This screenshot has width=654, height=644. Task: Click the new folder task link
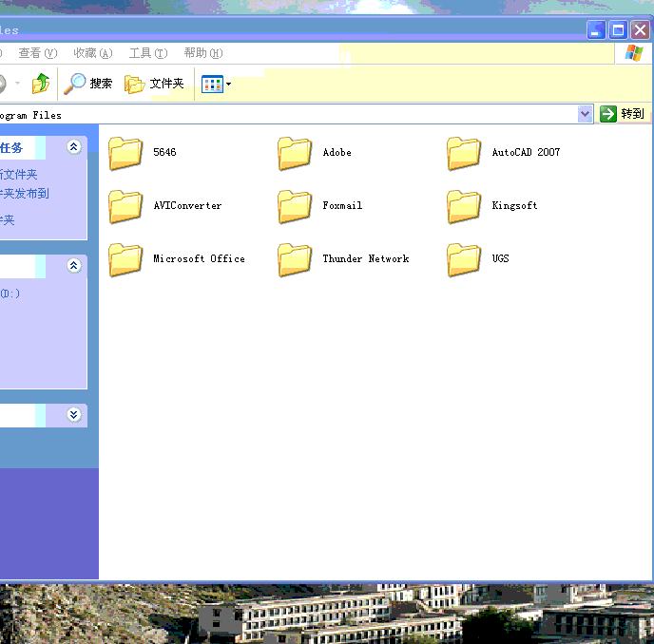coord(19,175)
